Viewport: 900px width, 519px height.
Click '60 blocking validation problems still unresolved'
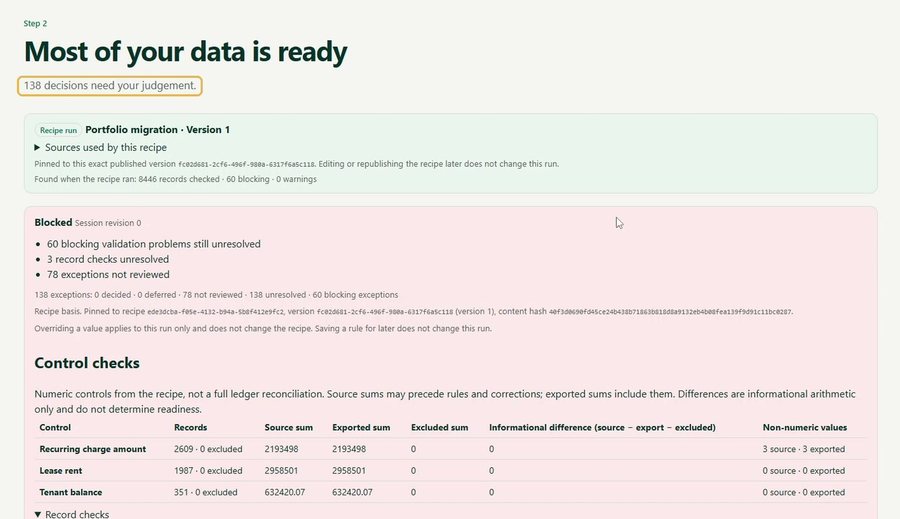click(x=154, y=244)
